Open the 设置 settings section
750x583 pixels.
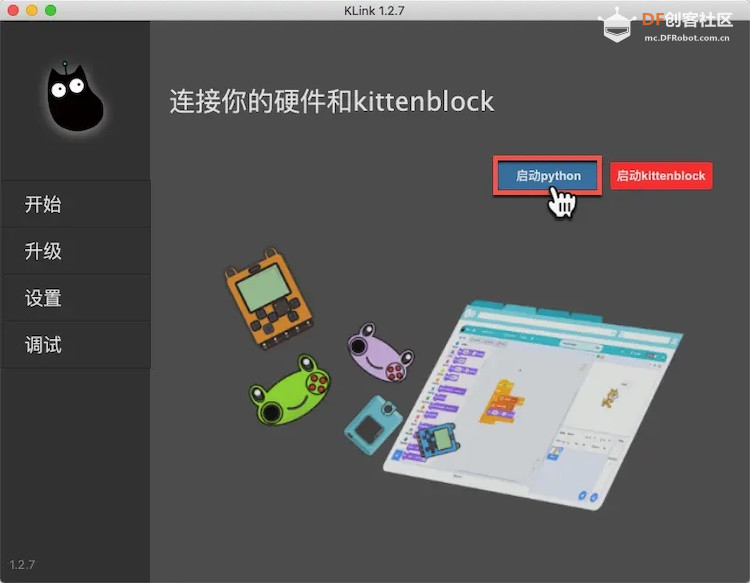click(75, 298)
